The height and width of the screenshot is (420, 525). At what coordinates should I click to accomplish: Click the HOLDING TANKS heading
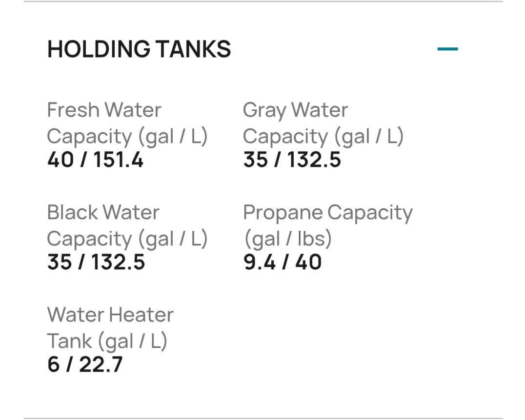click(139, 49)
